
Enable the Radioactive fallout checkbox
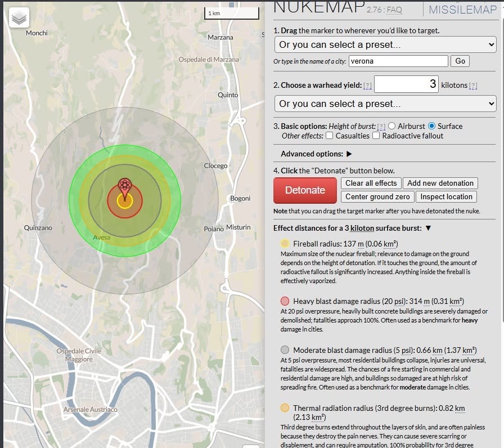click(376, 136)
